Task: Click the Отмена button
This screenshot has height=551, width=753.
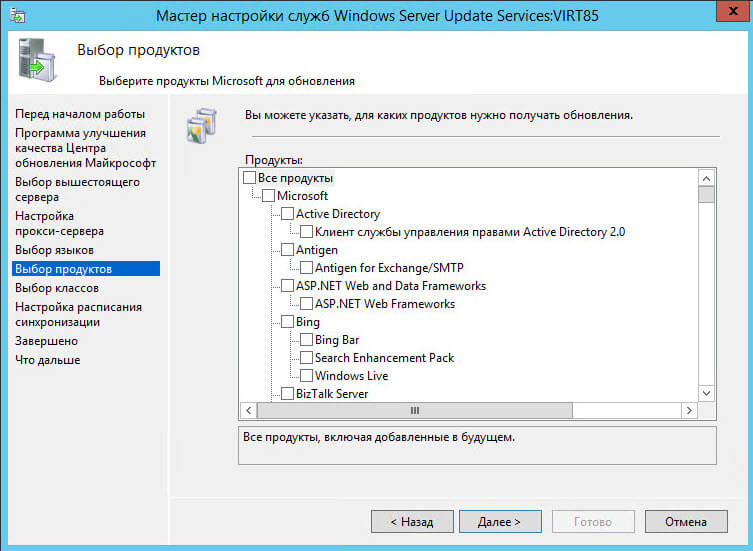Action: click(x=686, y=522)
